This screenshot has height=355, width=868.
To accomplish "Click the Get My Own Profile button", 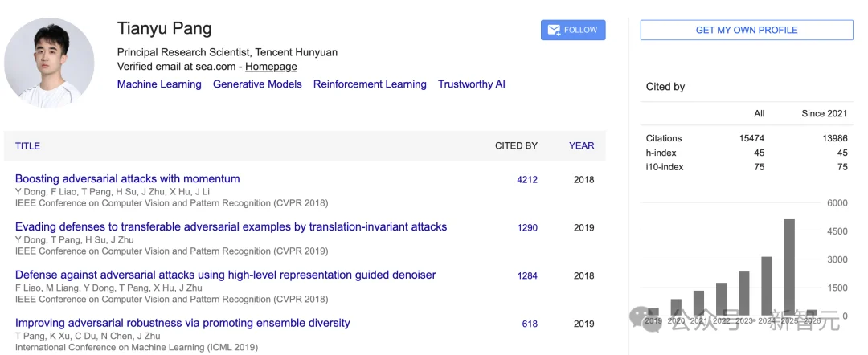I will pos(746,31).
